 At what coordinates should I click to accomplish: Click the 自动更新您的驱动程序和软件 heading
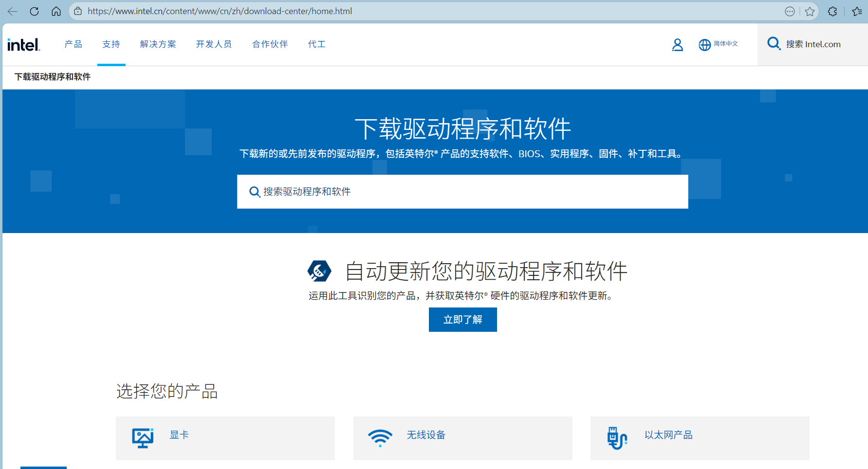[x=486, y=271]
